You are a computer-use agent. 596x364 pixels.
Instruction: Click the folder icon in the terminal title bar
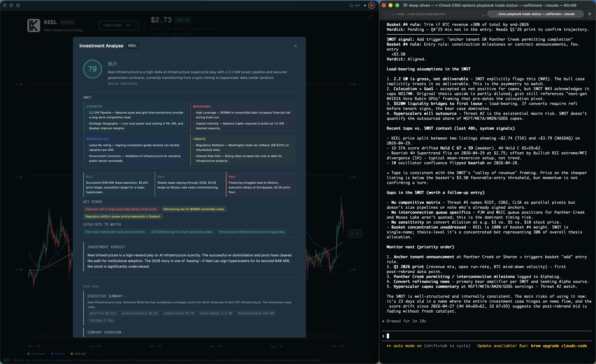tap(405, 5)
